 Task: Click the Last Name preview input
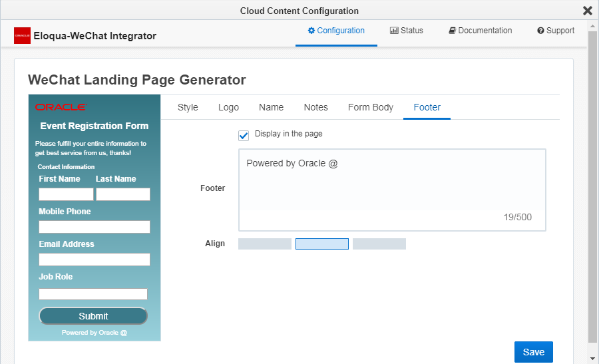coord(123,194)
